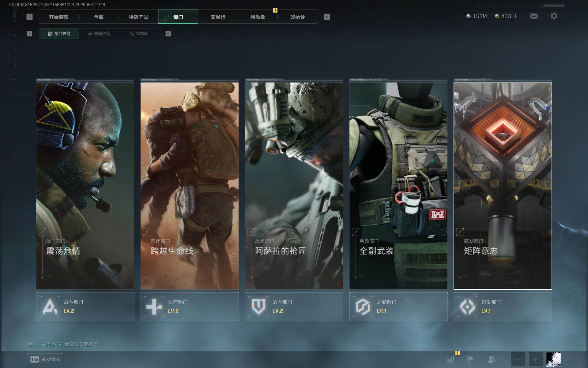Click the 战斗部门 emblem icon
Image resolution: width=588 pixels, height=368 pixels.
[50, 306]
